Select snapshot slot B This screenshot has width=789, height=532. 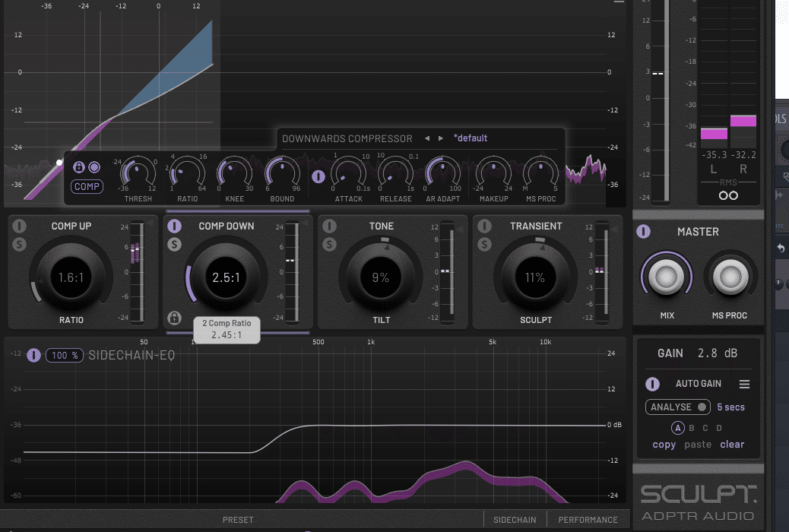click(692, 428)
